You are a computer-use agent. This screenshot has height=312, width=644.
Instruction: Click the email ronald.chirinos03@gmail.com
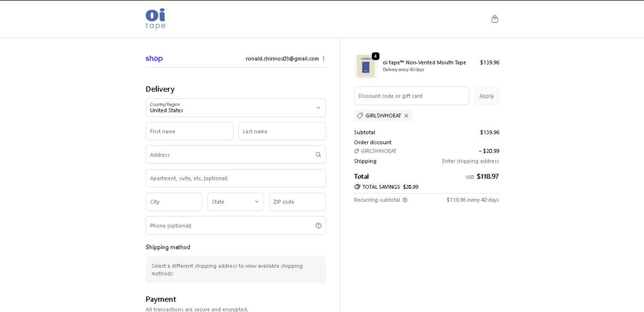pos(283,59)
